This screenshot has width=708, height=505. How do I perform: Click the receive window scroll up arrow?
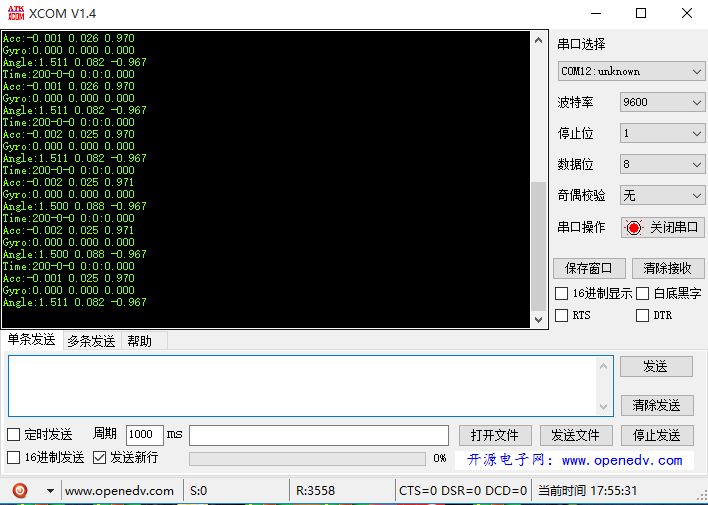click(x=538, y=40)
